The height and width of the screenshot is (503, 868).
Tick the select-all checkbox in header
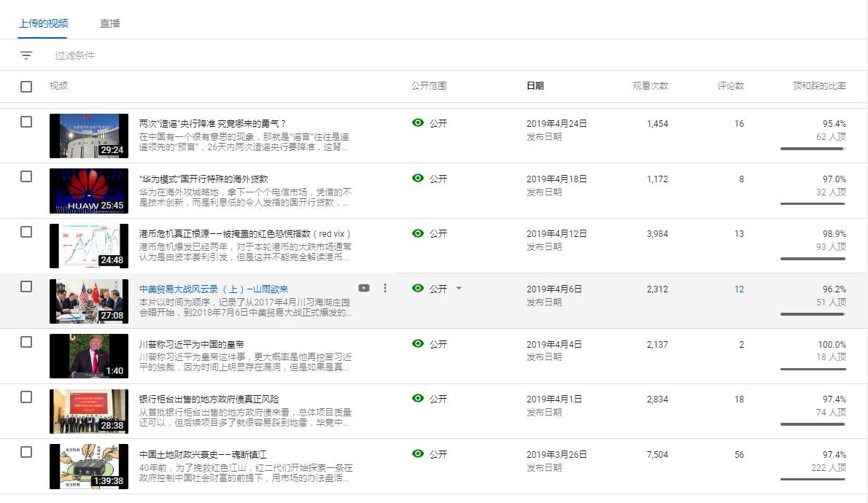[x=26, y=87]
